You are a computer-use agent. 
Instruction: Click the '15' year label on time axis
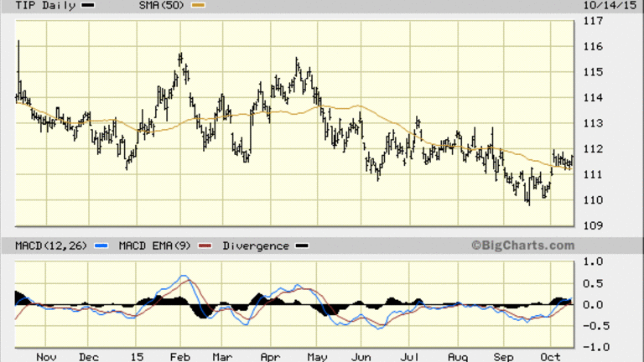(x=137, y=357)
